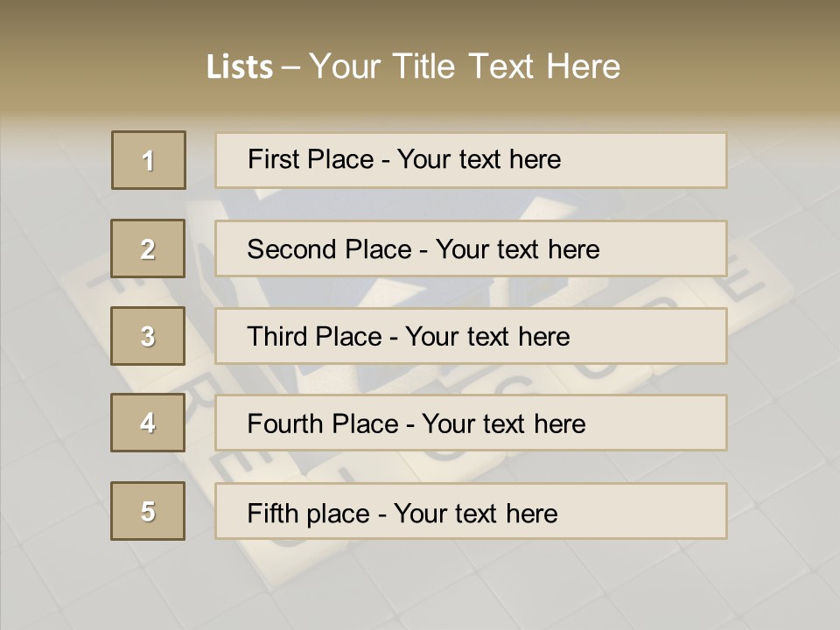Click 'Your Title Text Here' in heading
Viewport: 840px width, 630px height.
(464, 66)
